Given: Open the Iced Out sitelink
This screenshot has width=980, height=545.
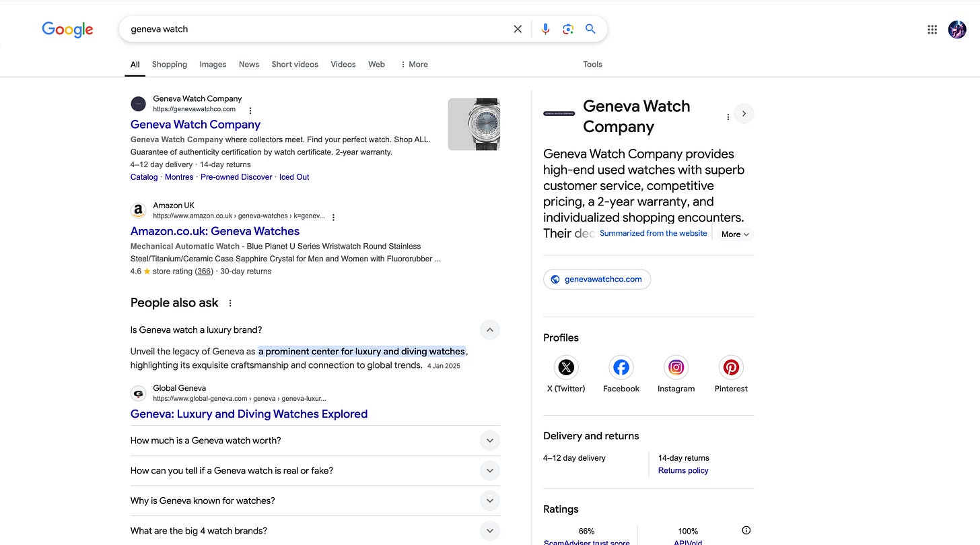Looking at the screenshot, I should (x=294, y=177).
